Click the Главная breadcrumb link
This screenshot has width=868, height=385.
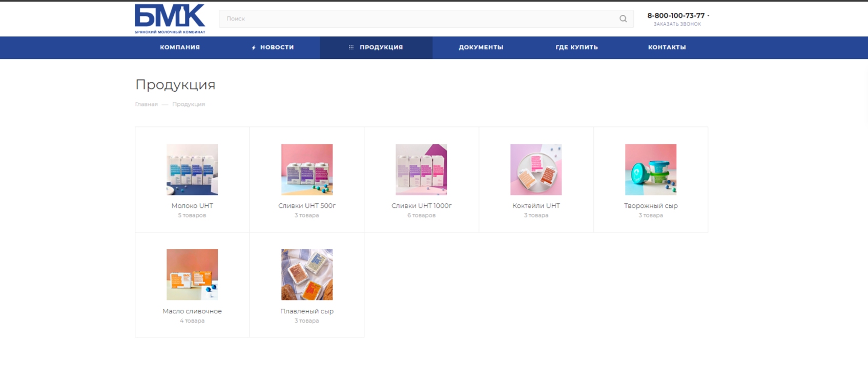point(147,104)
